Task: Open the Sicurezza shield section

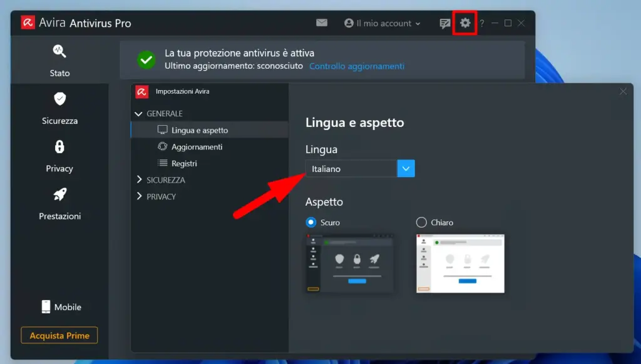Action: pyautogui.click(x=59, y=108)
